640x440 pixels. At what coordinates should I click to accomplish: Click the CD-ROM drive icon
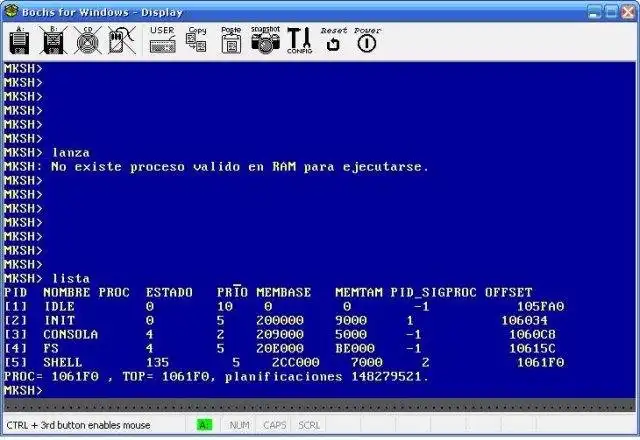pyautogui.click(x=88, y=41)
